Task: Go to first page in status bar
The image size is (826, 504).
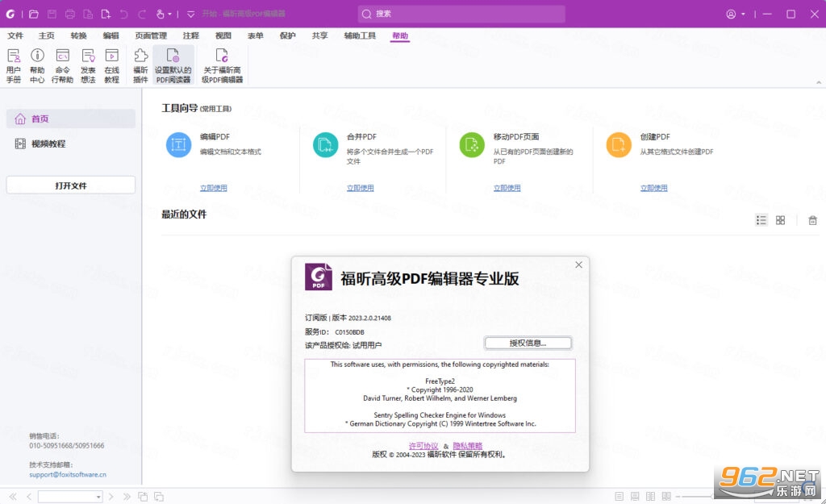Action: click(x=13, y=497)
